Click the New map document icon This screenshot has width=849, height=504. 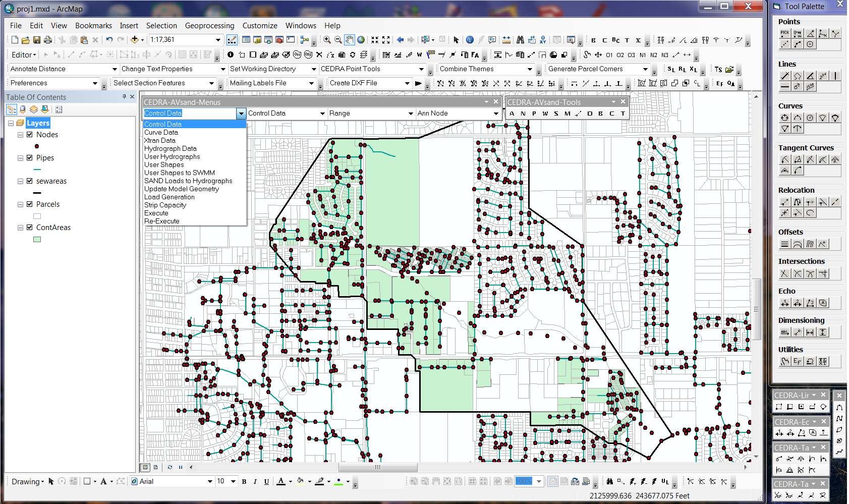(x=15, y=40)
